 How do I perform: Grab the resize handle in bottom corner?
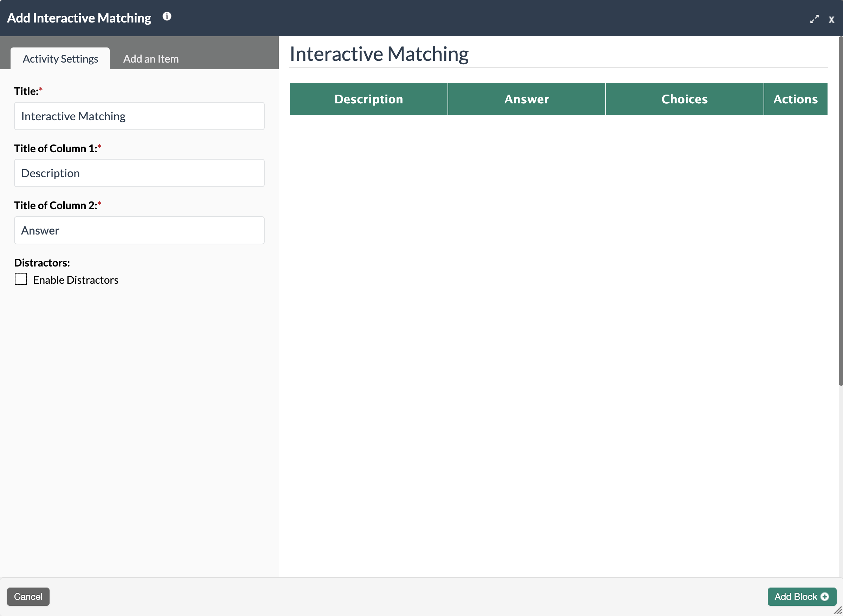pyautogui.click(x=837, y=610)
